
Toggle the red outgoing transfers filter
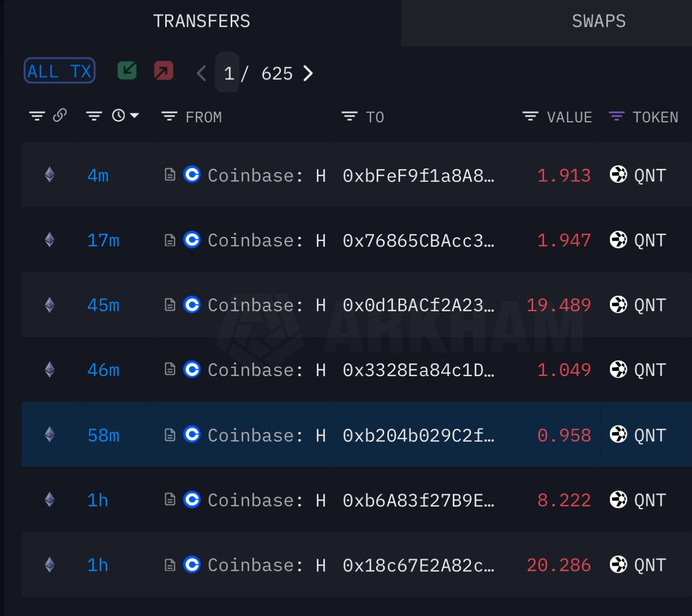164,71
